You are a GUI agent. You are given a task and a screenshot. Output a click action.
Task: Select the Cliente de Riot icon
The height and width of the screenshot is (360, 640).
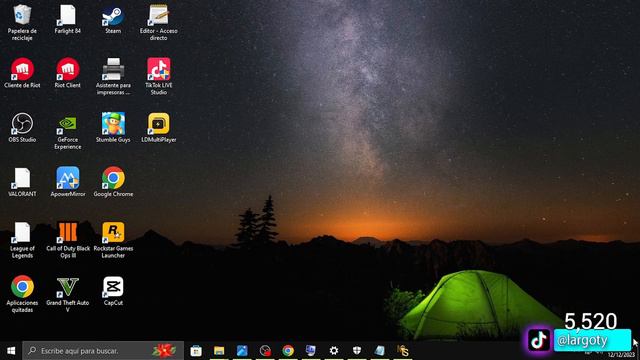point(22,73)
